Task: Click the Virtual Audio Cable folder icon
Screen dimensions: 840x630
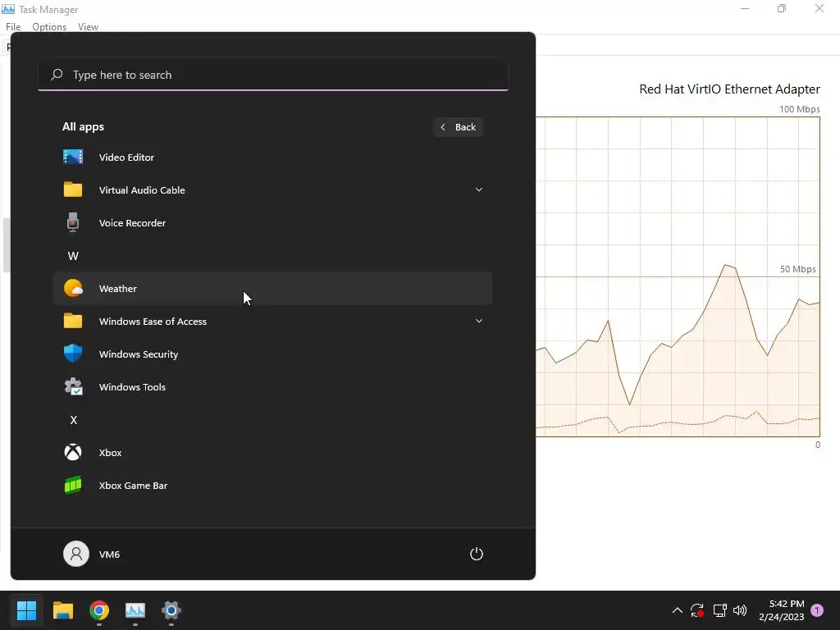Action: (x=73, y=189)
